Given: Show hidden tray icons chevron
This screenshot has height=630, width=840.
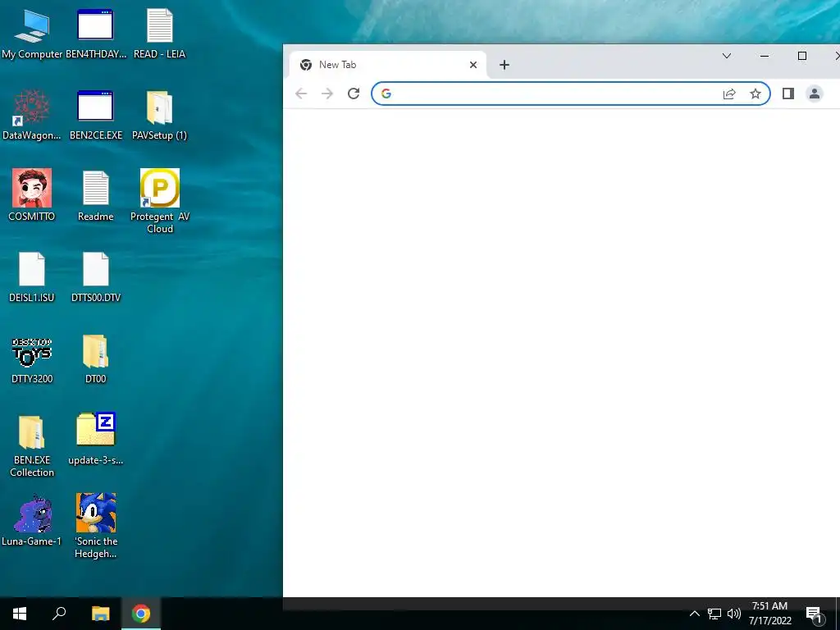Looking at the screenshot, I should tap(694, 614).
